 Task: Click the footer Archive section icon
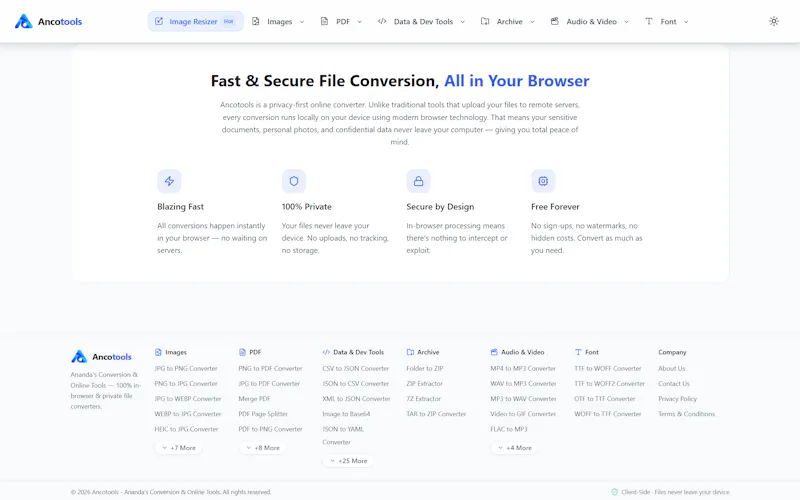[x=410, y=352]
